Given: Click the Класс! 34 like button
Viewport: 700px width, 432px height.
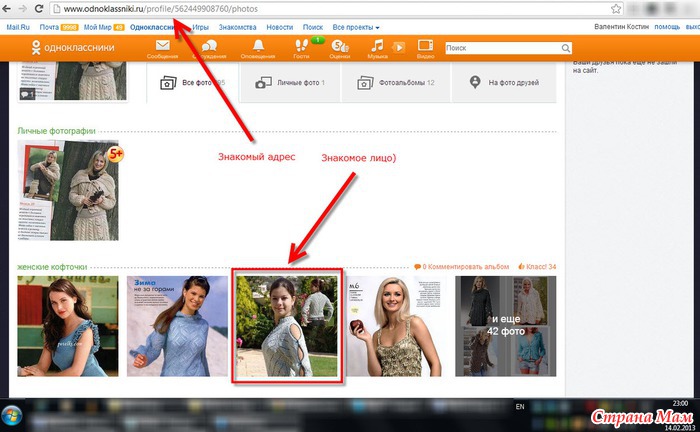Looking at the screenshot, I should pyautogui.click(x=537, y=266).
